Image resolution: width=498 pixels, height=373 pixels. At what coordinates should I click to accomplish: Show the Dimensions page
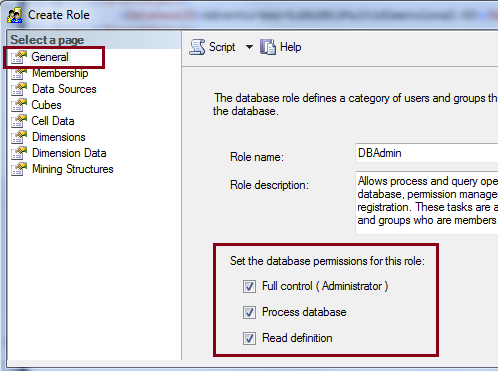click(x=59, y=137)
